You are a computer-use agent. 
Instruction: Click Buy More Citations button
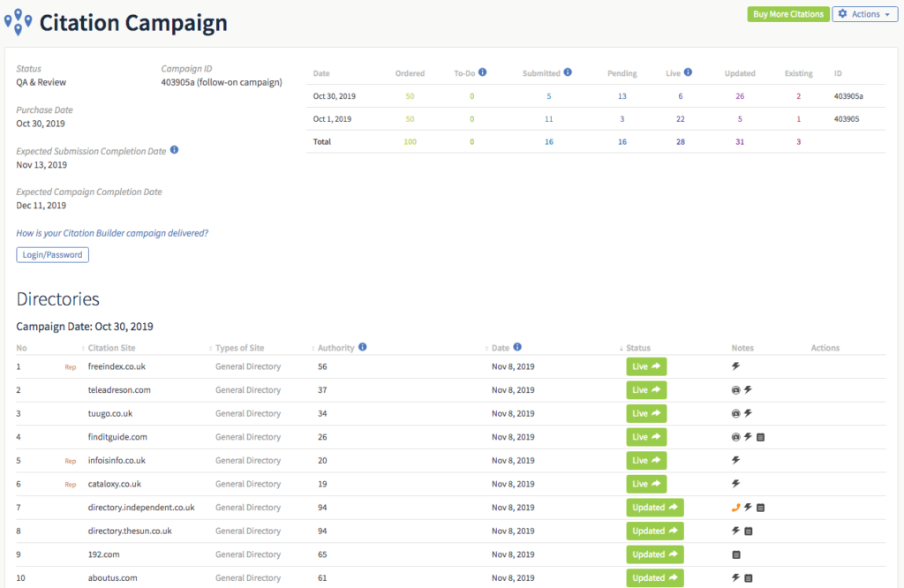point(788,14)
